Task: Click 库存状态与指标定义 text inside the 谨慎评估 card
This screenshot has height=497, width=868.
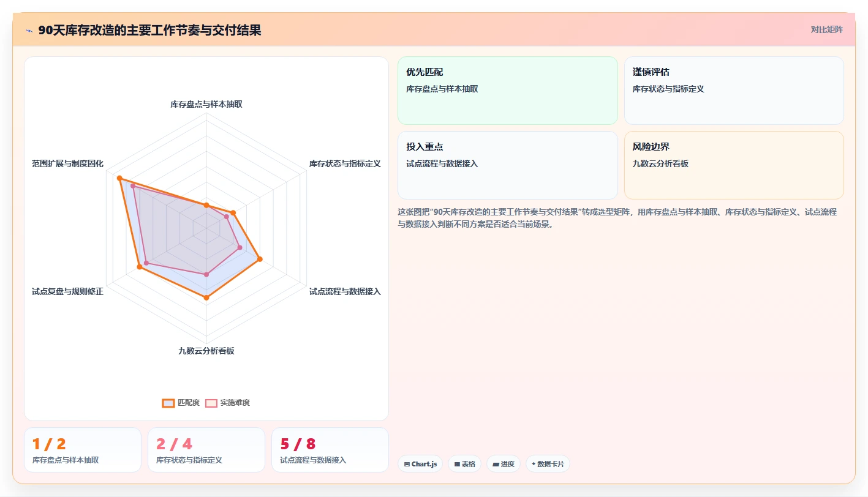Action: pos(668,89)
